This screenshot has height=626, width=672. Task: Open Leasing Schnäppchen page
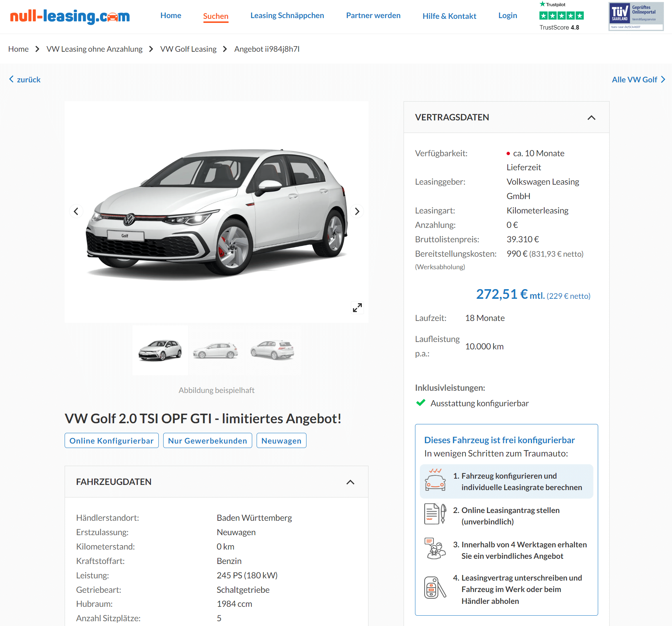[287, 16]
